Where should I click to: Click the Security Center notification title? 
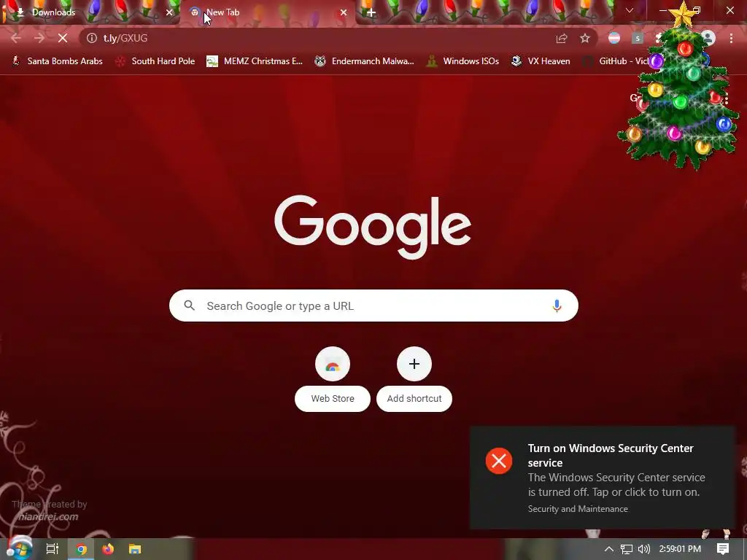point(611,455)
